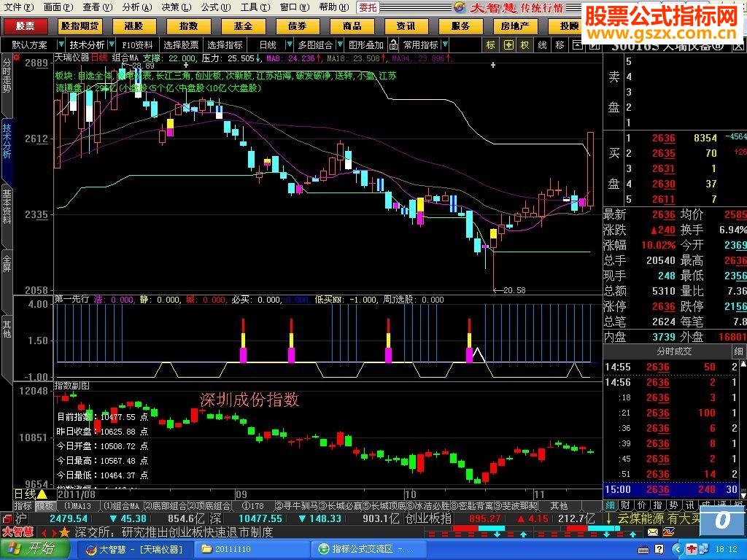Open dropdown arrow beside 默认方案
This screenshot has width=747, height=560.
[61, 44]
